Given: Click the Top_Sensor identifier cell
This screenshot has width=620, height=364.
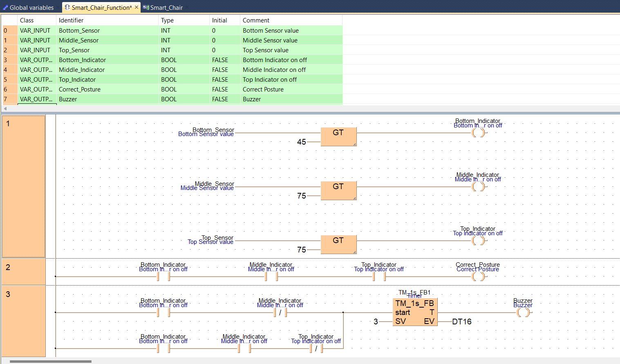Looking at the screenshot, I should pyautogui.click(x=107, y=50).
